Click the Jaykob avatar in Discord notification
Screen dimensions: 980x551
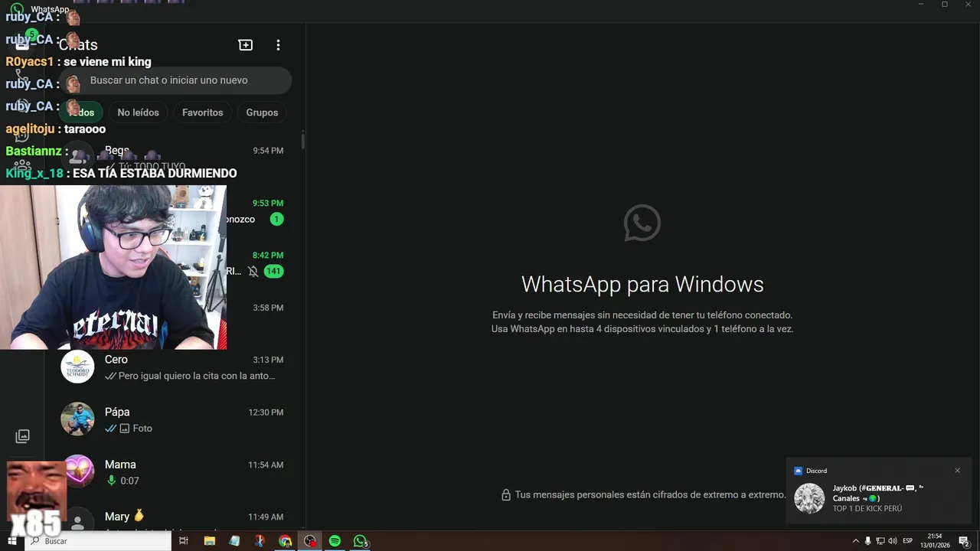pos(809,498)
